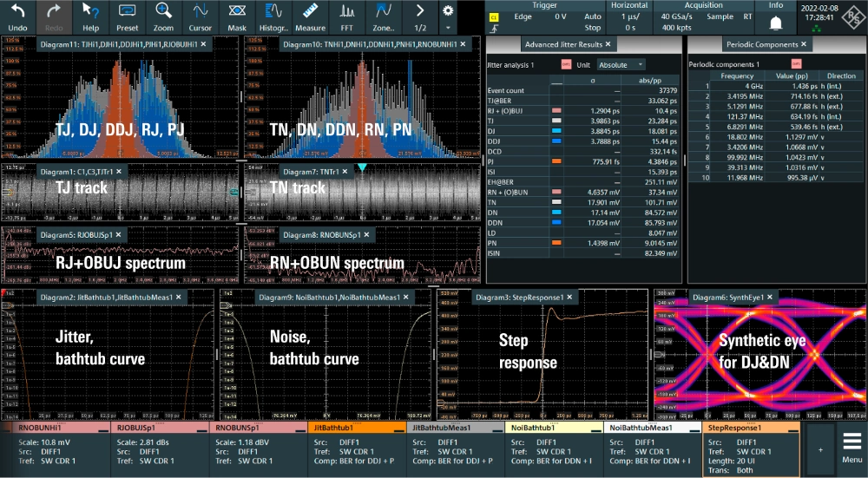Viewport: 868px width, 478px height.
Task: Go to toolbar page 2 arrow
Action: 420,17
